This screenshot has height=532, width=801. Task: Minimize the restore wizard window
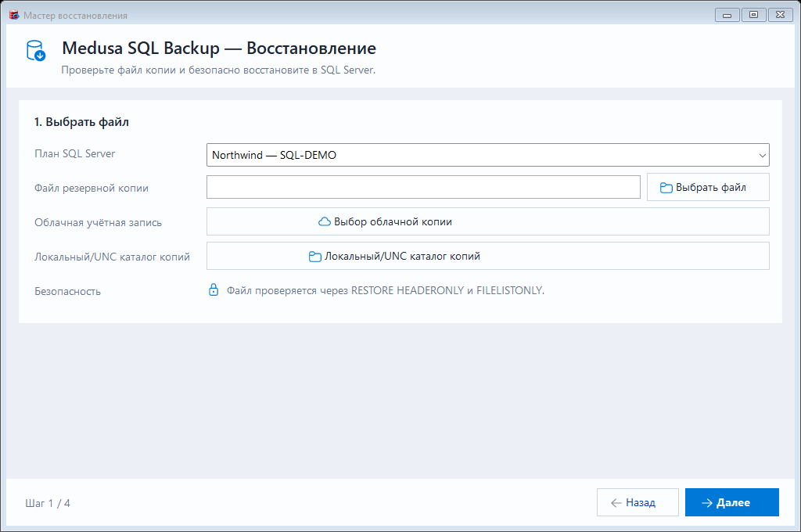727,15
